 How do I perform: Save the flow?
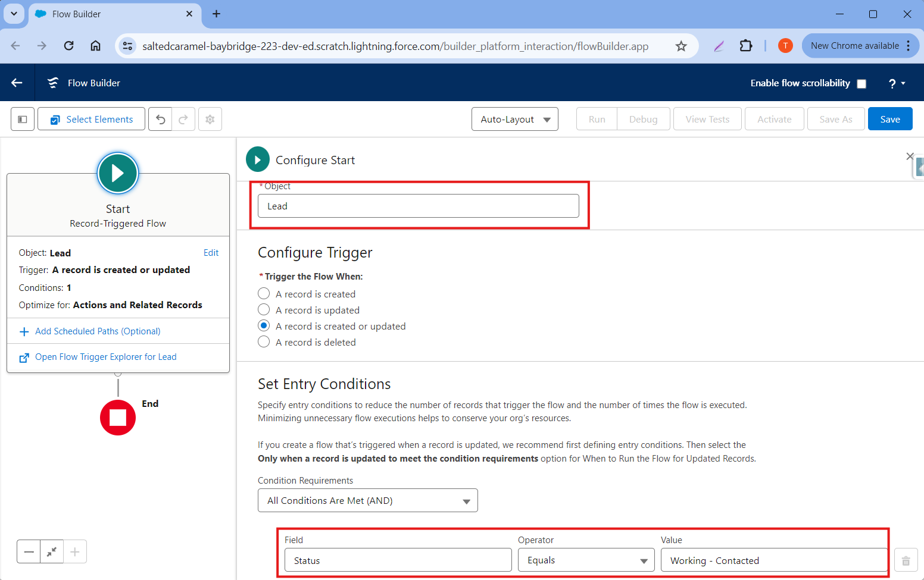[890, 119]
